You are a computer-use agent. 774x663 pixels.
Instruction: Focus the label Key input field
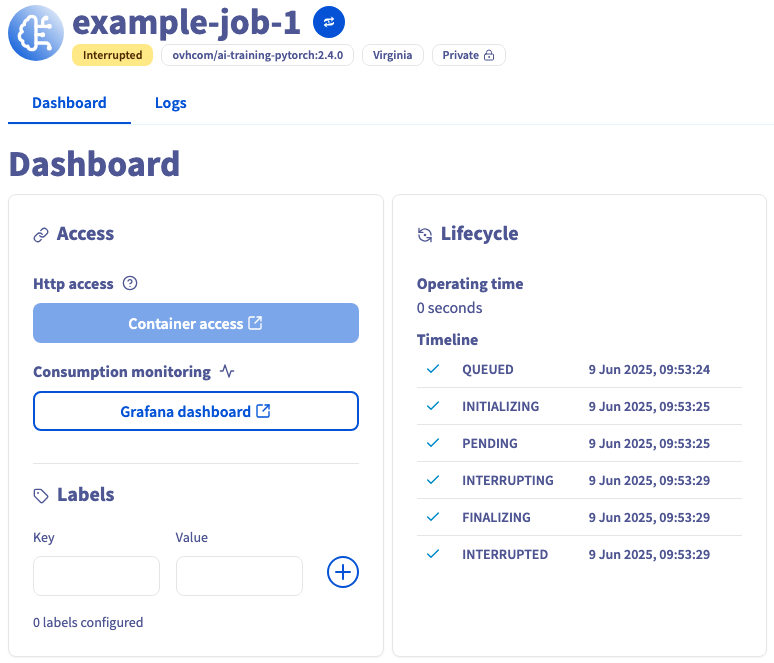click(96, 576)
